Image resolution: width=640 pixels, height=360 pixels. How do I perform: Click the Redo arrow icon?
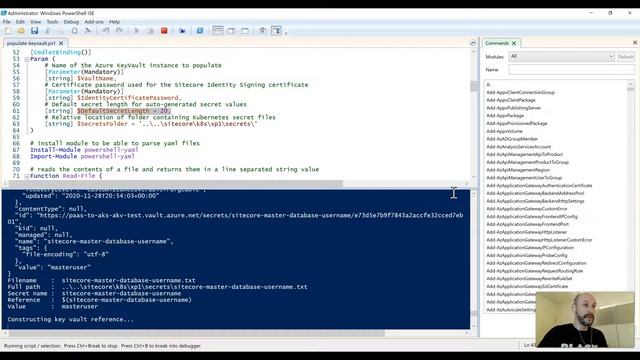(x=119, y=31)
